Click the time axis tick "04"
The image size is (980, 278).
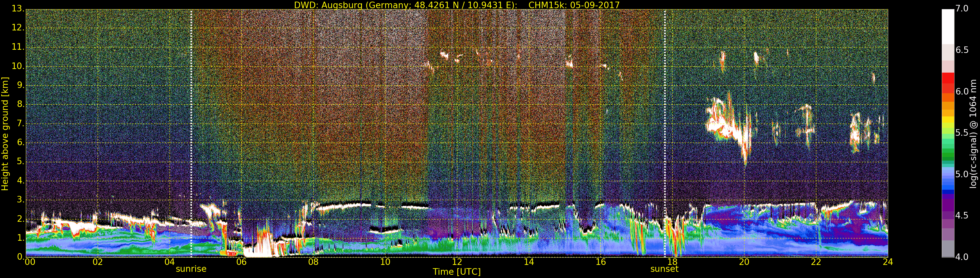pos(170,262)
